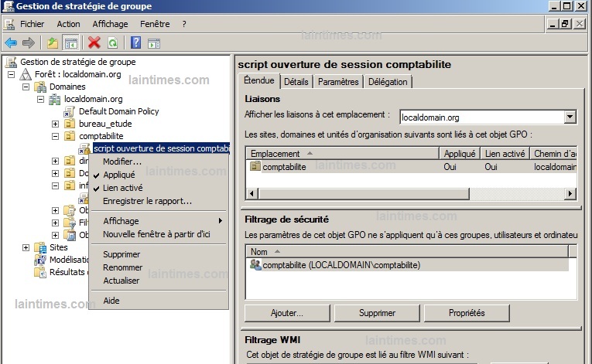Select the comptabilite security group entry
This screenshot has width=592, height=364.
340,265
